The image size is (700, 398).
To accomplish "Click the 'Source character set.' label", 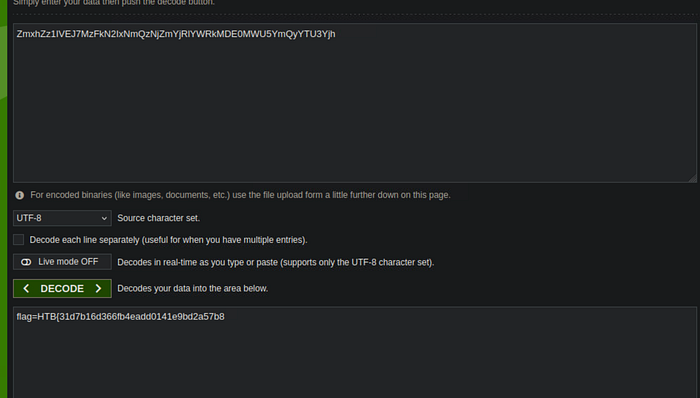I will pyautogui.click(x=158, y=218).
